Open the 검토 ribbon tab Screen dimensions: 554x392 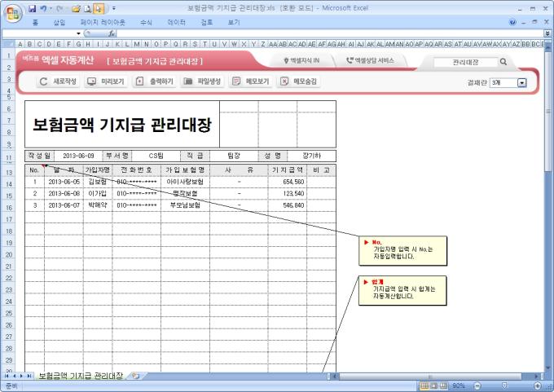tap(207, 22)
